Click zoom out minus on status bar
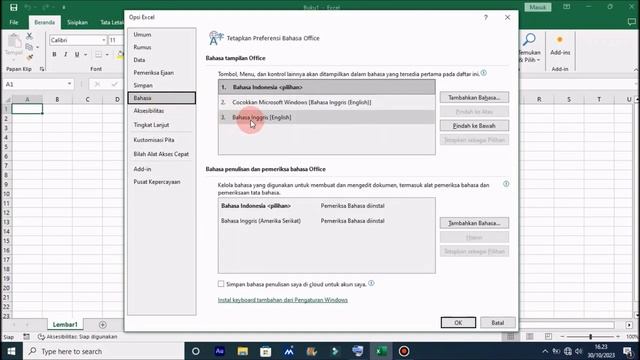The width and height of the screenshot is (640, 360). (x=562, y=336)
